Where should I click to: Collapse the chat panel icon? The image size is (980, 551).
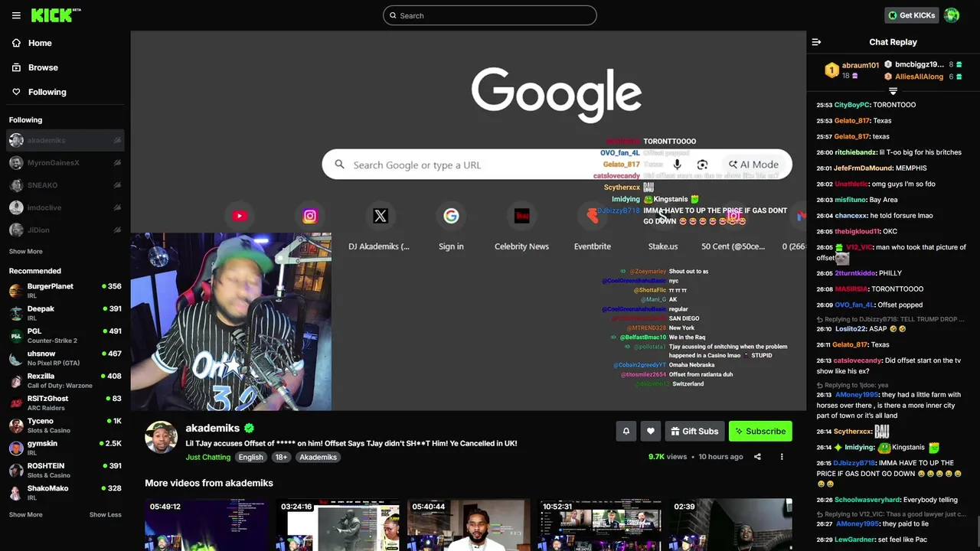pos(816,42)
